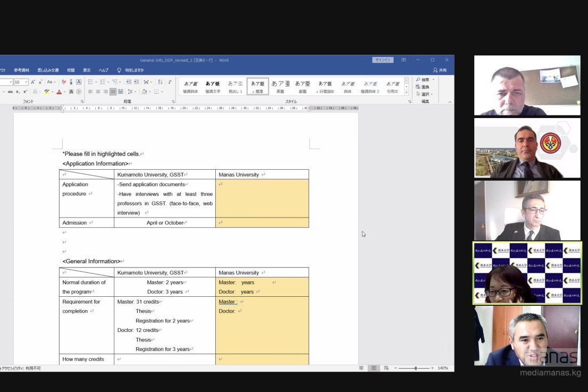Click the clear formatting eraser icon
Image resolution: width=588 pixels, height=392 pixels.
pos(64,82)
